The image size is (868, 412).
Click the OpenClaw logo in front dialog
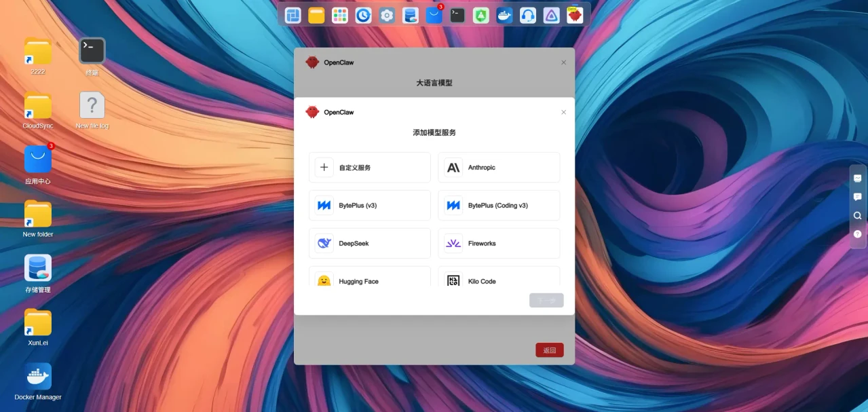pyautogui.click(x=312, y=112)
